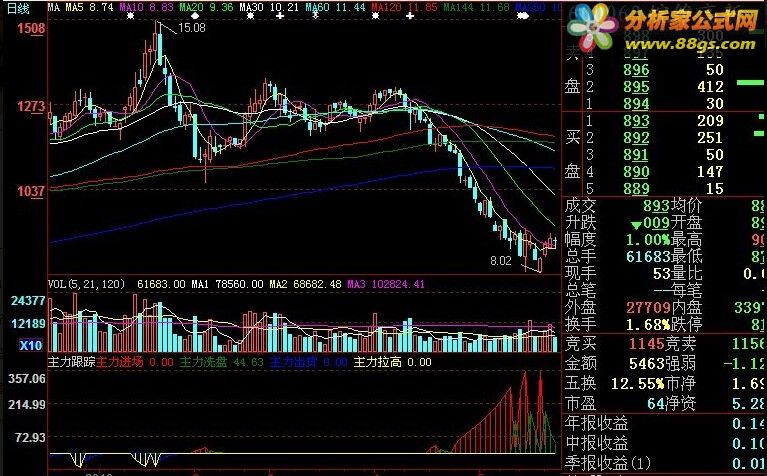
Task: Click the star info marker beneath MA30 label
Action: pyautogui.click(x=250, y=16)
